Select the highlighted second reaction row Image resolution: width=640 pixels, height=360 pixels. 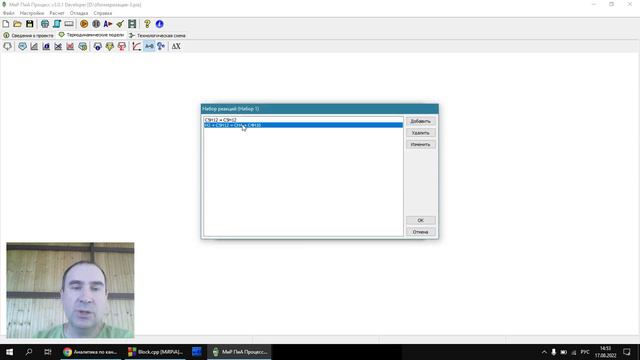(303, 125)
